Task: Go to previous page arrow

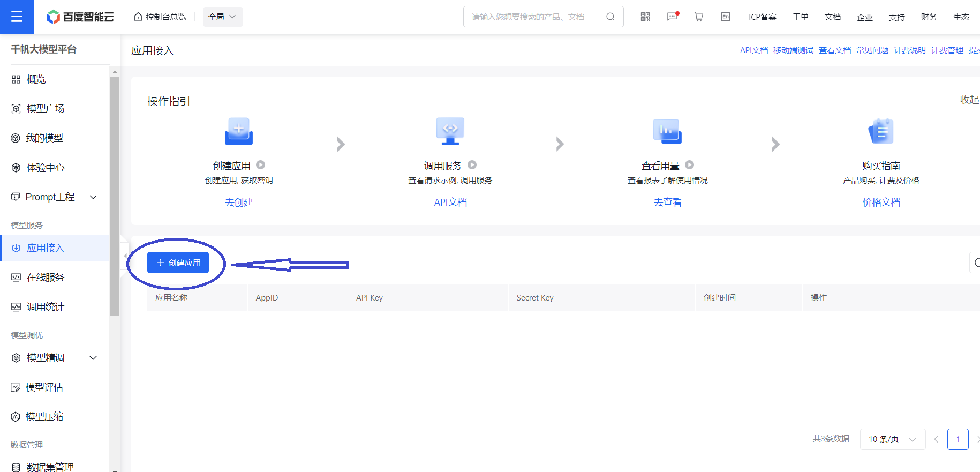Action: tap(936, 439)
